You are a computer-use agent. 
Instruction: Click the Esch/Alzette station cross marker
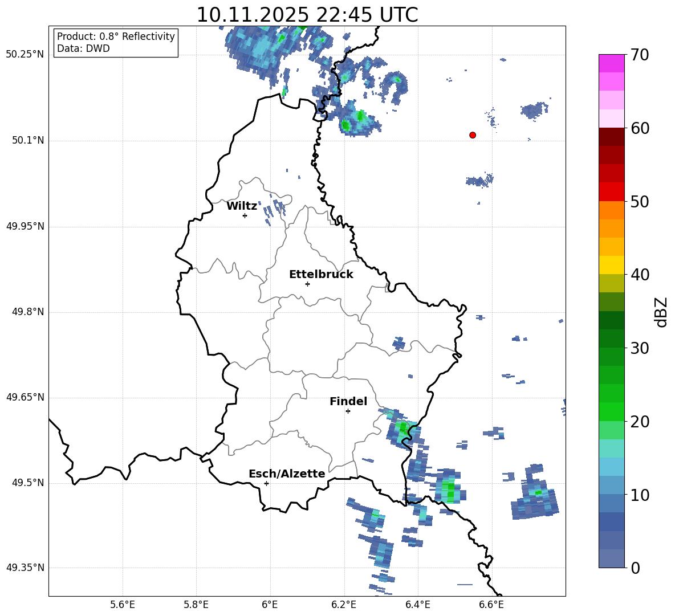pyautogui.click(x=266, y=483)
